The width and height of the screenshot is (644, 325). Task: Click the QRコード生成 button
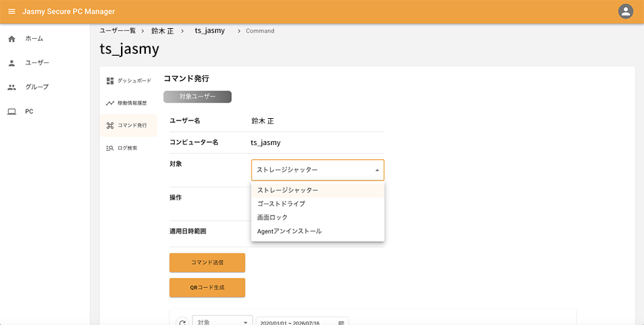pyautogui.click(x=207, y=287)
